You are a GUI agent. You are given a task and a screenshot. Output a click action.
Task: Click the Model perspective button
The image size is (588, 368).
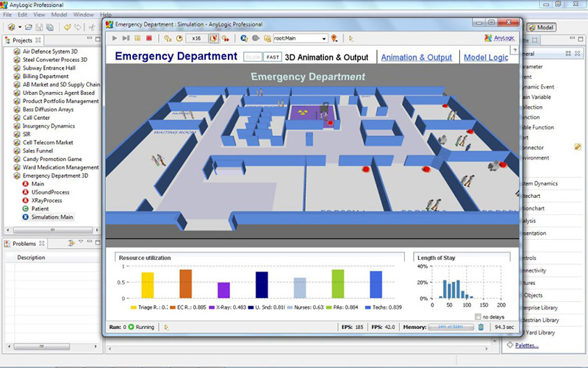pos(541,27)
